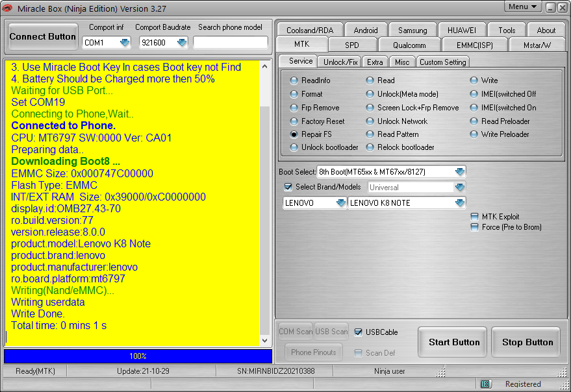The width and height of the screenshot is (571, 392).
Task: Open the Tools tab
Action: pos(507,31)
